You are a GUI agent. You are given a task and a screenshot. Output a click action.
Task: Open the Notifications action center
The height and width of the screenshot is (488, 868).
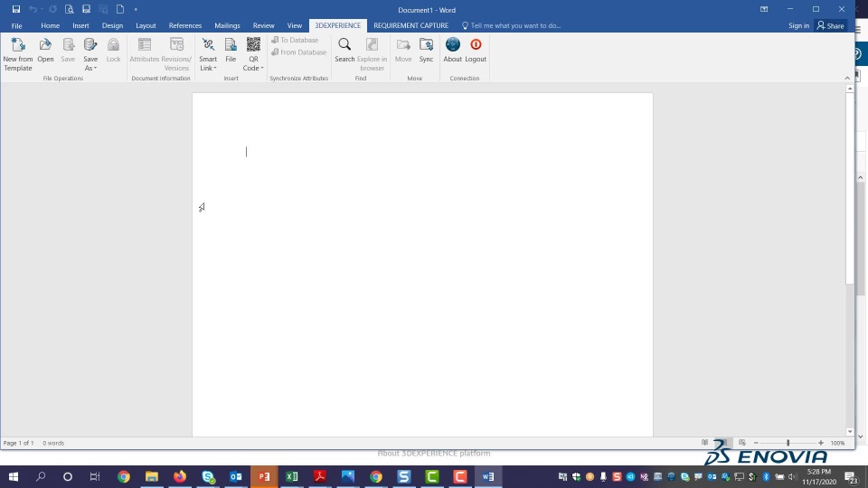point(852,476)
